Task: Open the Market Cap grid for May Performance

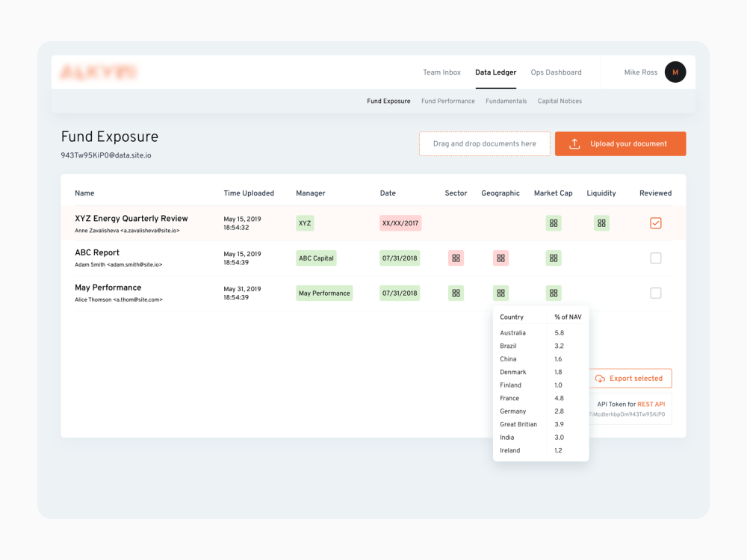Action: coord(554,293)
